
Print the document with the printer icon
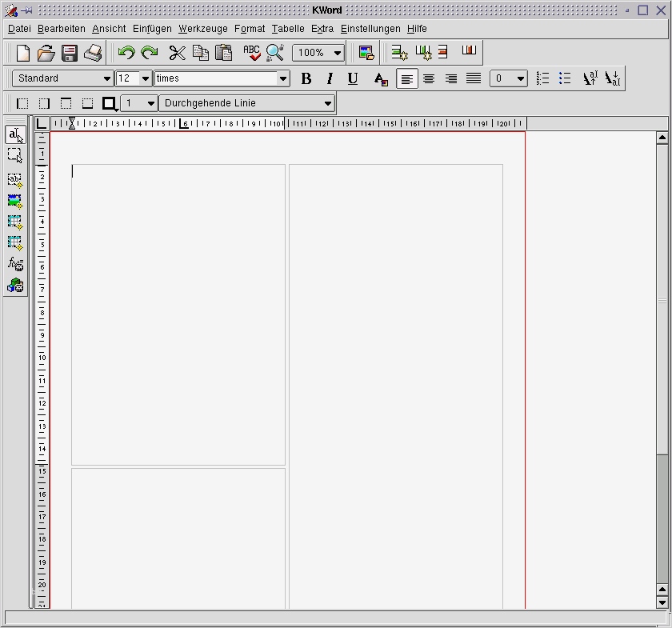click(x=93, y=53)
